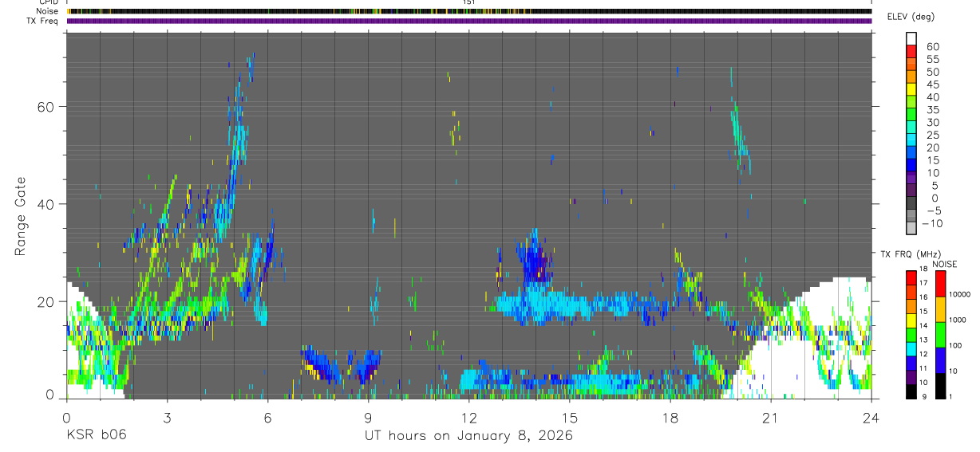Click the UT hour tick label "9"
Screen dimensions: 980x452
coord(368,418)
